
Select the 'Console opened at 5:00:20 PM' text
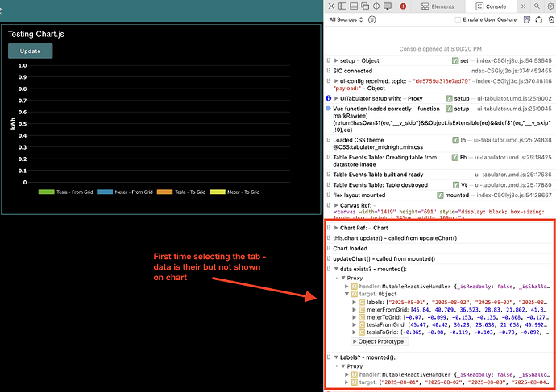point(440,49)
